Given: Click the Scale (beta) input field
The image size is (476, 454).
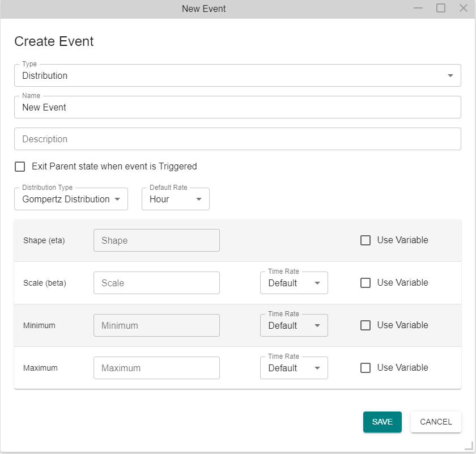Looking at the screenshot, I should 156,283.
